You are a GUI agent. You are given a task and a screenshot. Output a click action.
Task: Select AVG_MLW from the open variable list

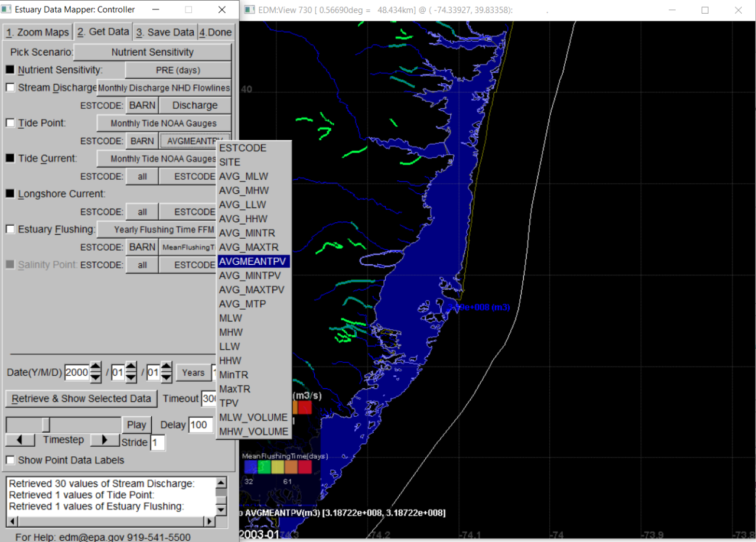tap(243, 176)
